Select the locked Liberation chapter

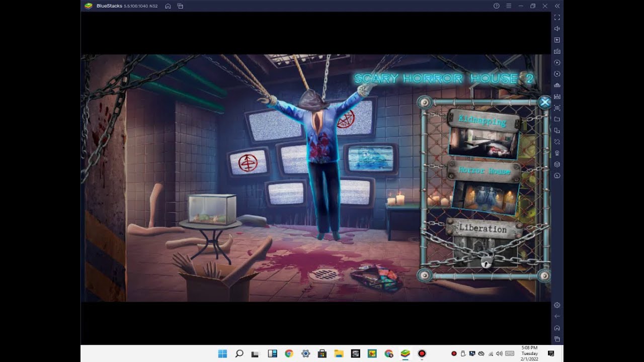coord(483,229)
